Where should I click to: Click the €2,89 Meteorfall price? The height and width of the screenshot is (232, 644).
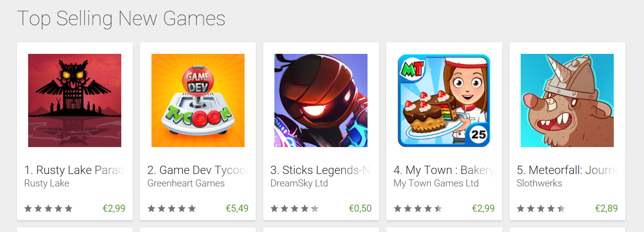[x=606, y=208]
